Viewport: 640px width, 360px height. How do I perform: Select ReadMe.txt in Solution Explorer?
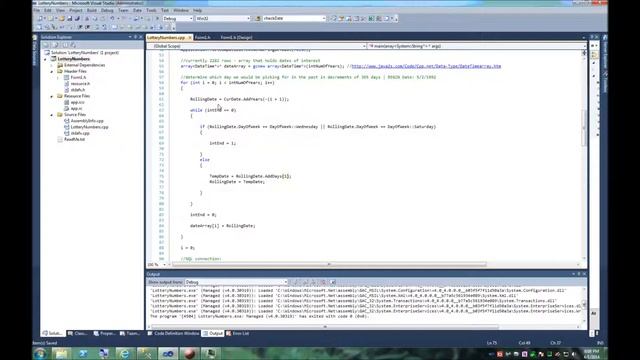[x=74, y=139]
